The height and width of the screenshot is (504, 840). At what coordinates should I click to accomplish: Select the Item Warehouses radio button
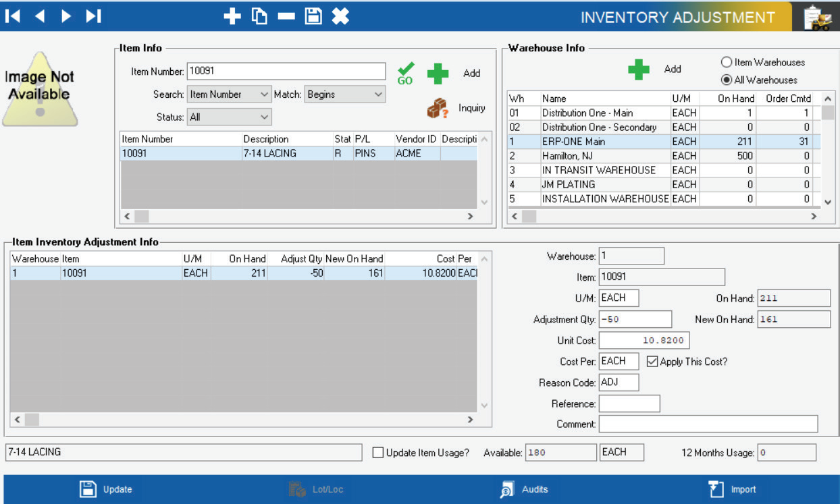(727, 62)
